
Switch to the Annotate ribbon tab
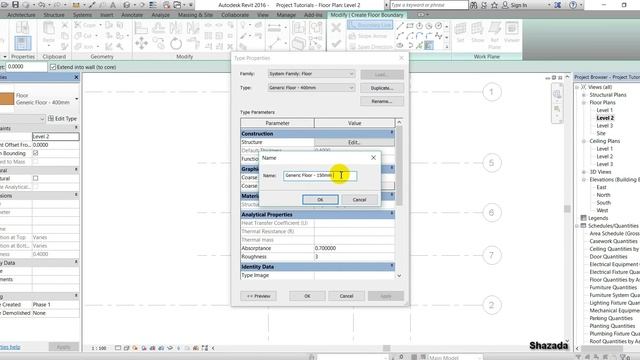click(132, 15)
